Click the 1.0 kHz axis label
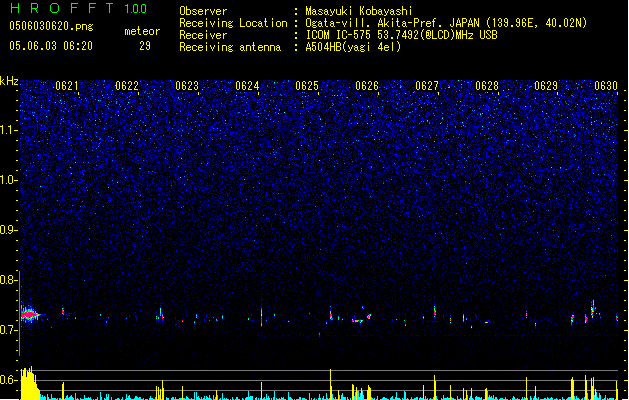This screenshot has width=629, height=400. (x=8, y=180)
